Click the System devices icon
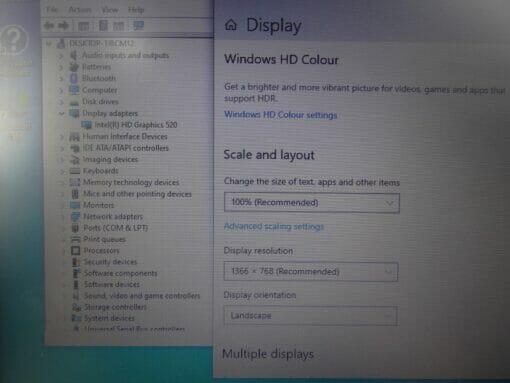The image size is (510, 383). pyautogui.click(x=77, y=318)
